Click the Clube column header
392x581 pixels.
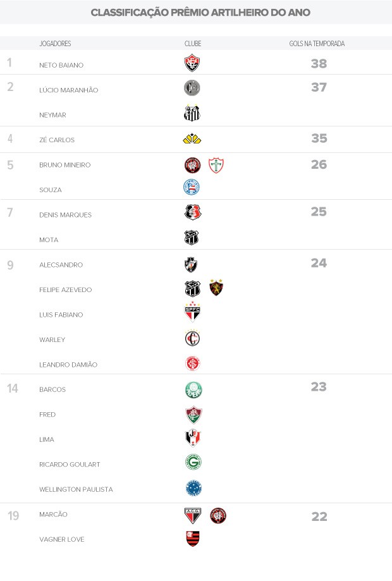(x=192, y=44)
